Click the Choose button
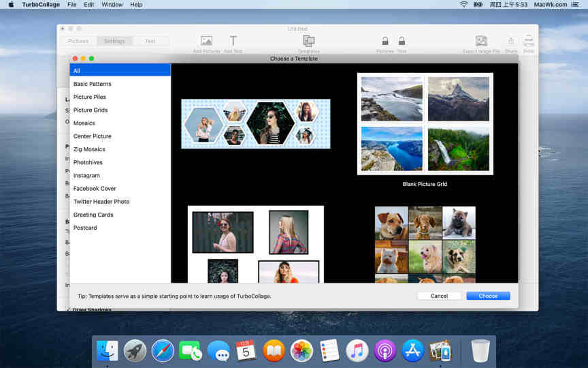588x368 pixels. [488, 296]
